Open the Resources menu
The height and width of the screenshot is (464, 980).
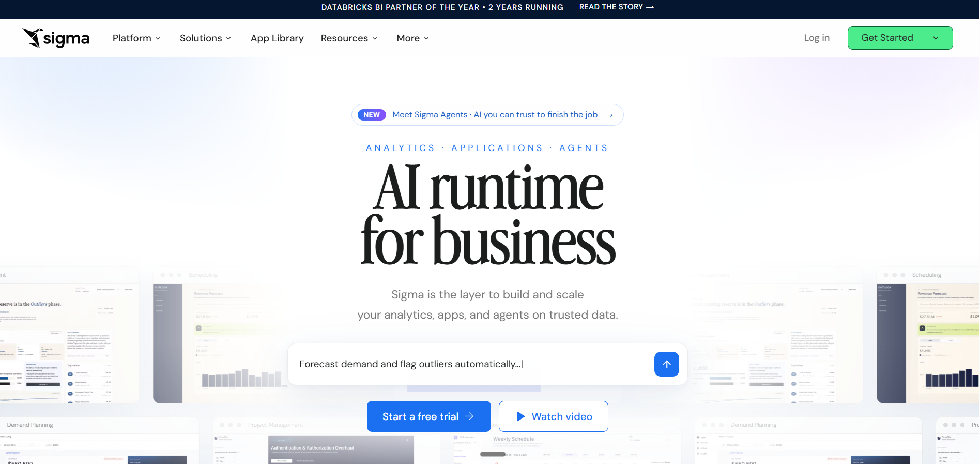pos(349,38)
